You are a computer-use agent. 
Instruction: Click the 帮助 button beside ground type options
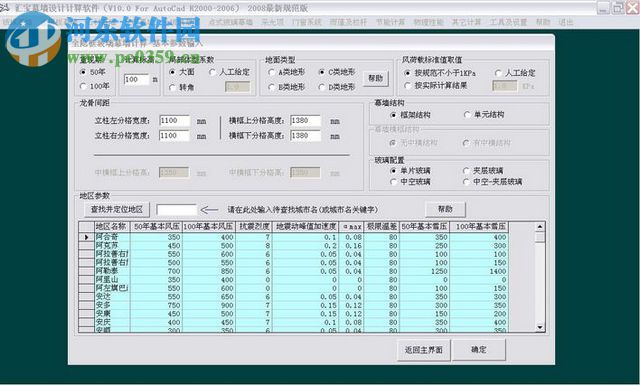point(376,78)
